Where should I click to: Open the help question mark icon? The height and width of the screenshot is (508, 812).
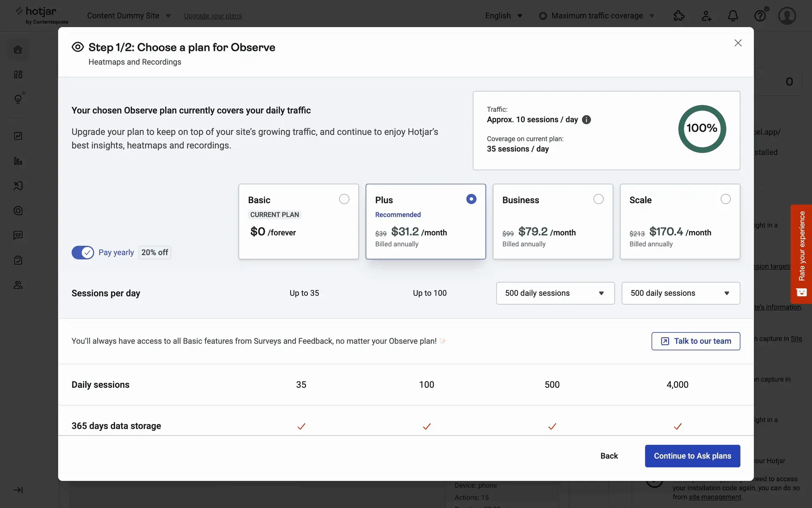pos(760,16)
